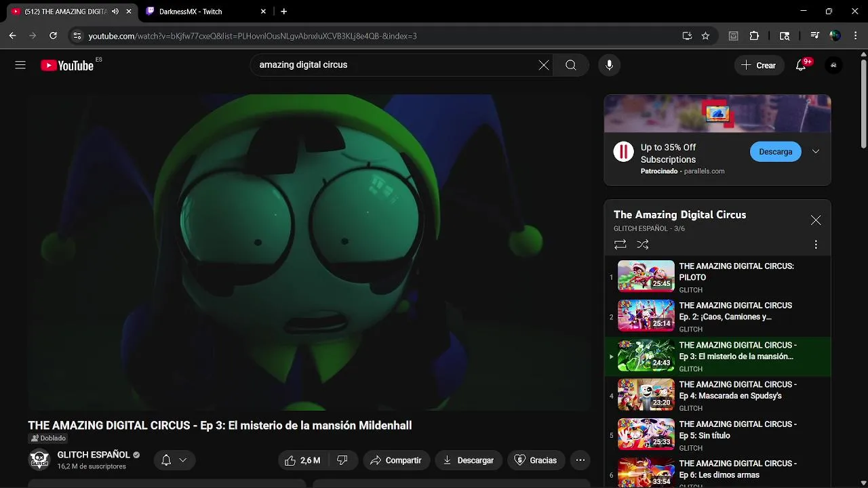Start voice search with the microphone
Viewport: 868px width, 488px height.
(609, 65)
